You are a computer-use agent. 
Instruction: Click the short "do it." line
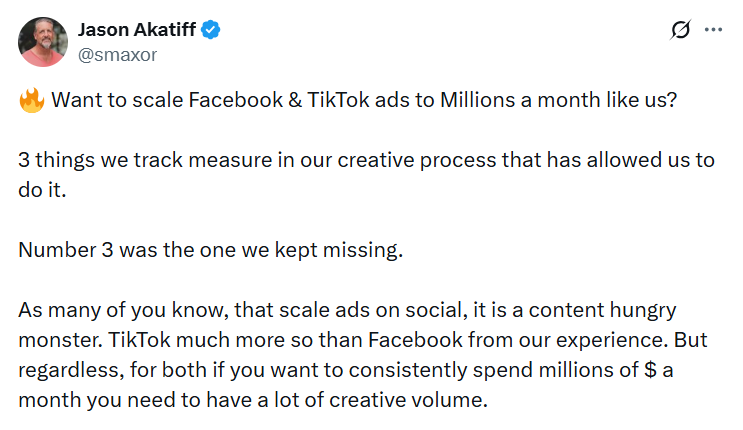[41, 190]
